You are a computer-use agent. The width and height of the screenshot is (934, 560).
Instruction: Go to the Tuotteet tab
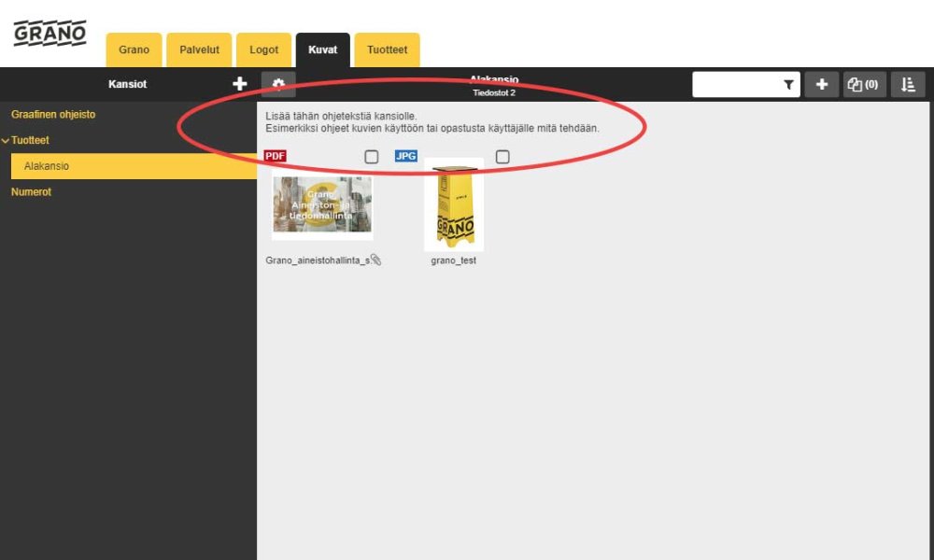pyautogui.click(x=388, y=50)
